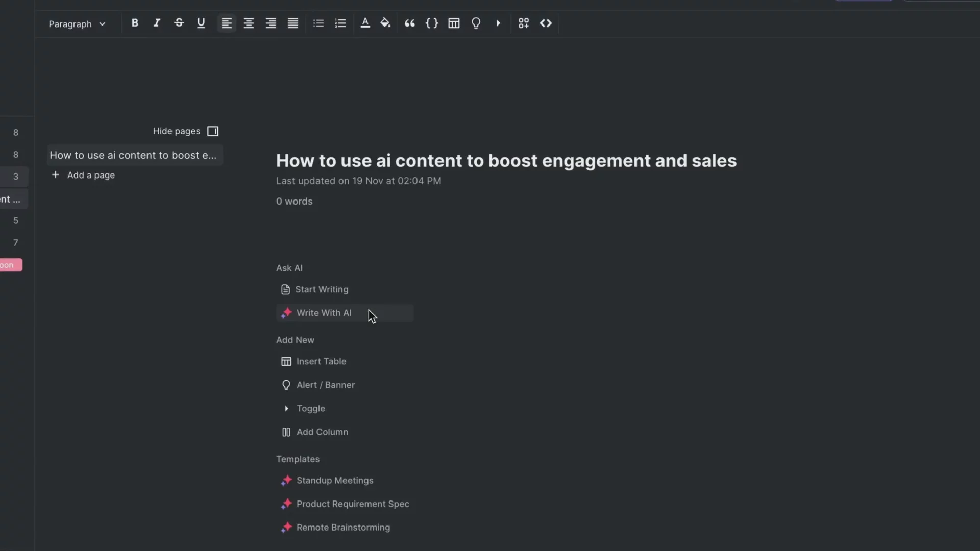Click Add a page
This screenshot has width=980, height=551.
pos(90,175)
